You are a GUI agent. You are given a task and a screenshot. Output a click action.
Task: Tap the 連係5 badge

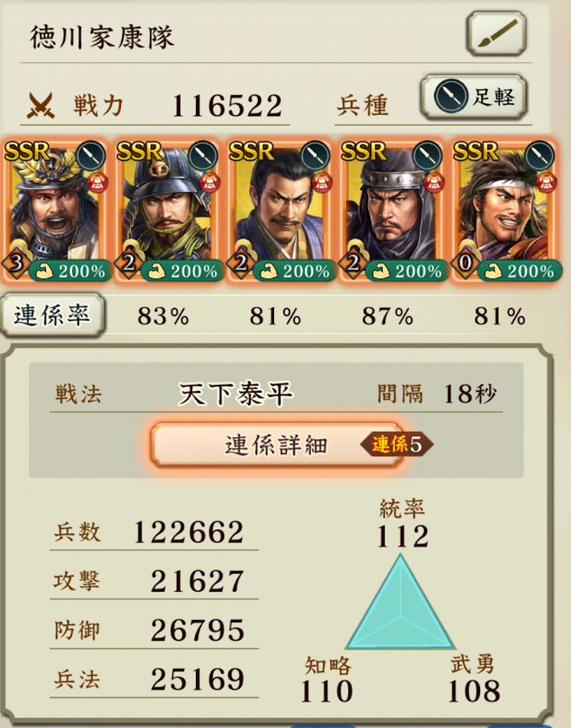pos(397,445)
